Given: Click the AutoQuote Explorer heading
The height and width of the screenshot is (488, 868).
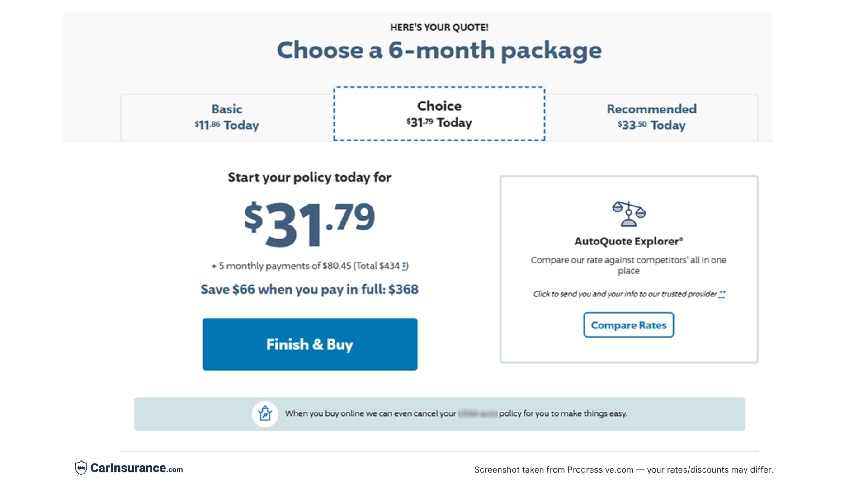Looking at the screenshot, I should pyautogui.click(x=628, y=241).
